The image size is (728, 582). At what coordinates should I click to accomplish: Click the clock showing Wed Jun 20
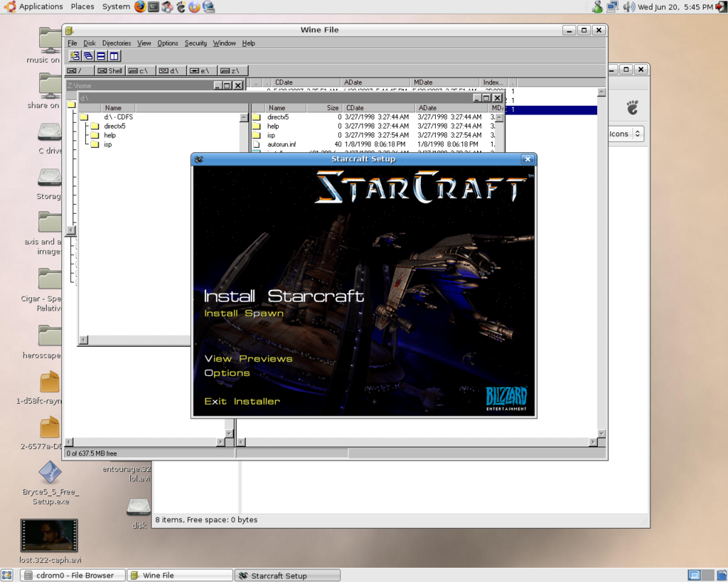click(675, 6)
